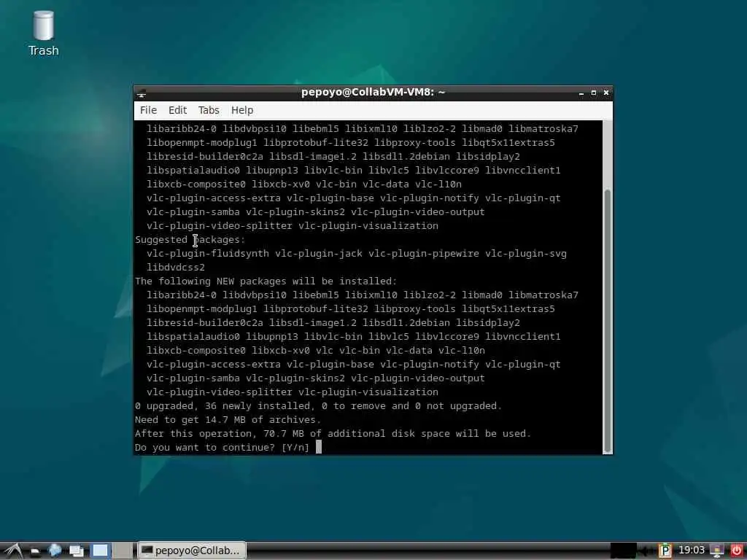
Task: Launch the file manager from the panel
Action: (35, 551)
